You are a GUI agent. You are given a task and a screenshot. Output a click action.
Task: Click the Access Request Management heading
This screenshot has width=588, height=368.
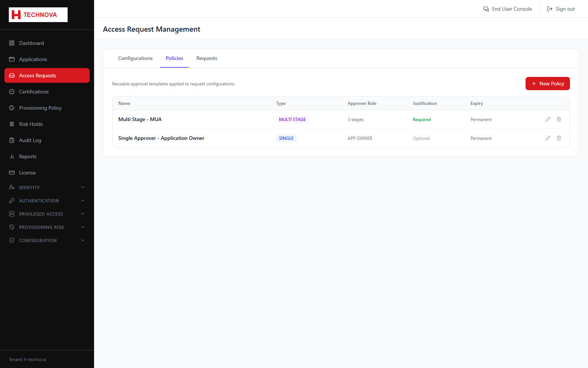pos(151,29)
